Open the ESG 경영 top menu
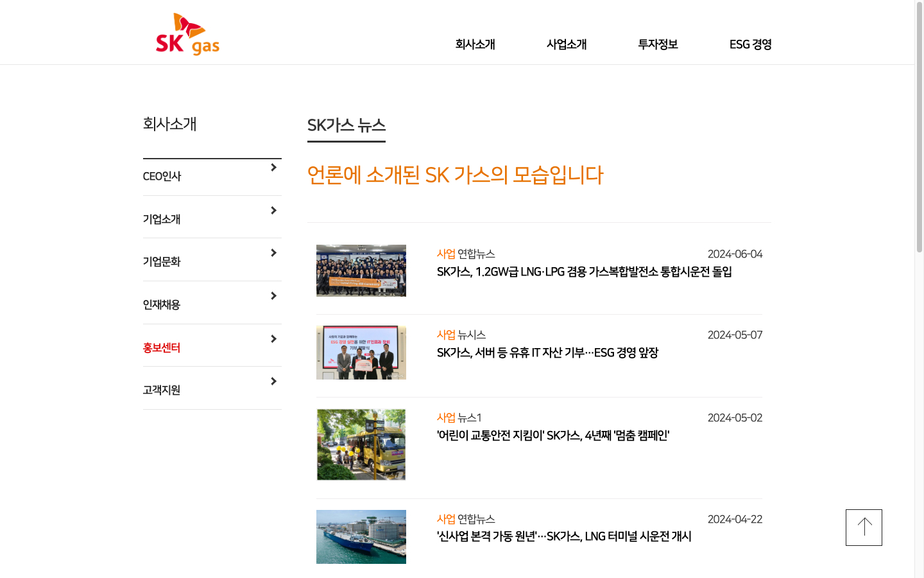 click(x=750, y=44)
